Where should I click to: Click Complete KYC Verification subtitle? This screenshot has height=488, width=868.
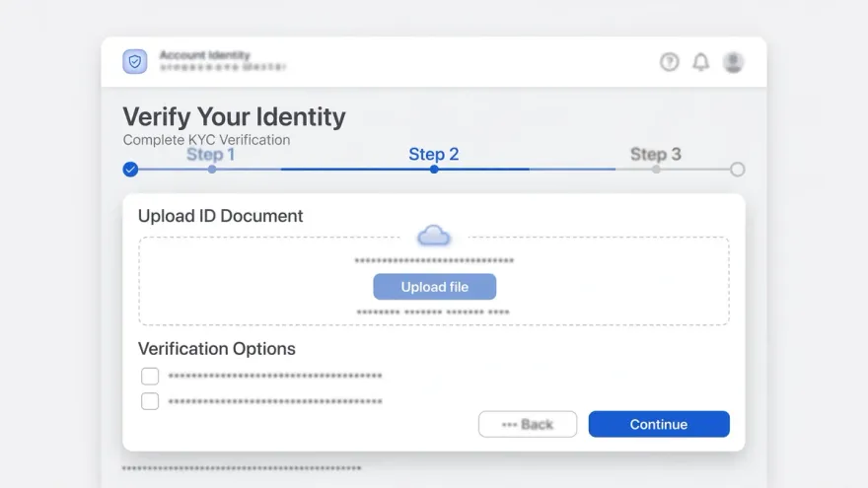coord(206,140)
